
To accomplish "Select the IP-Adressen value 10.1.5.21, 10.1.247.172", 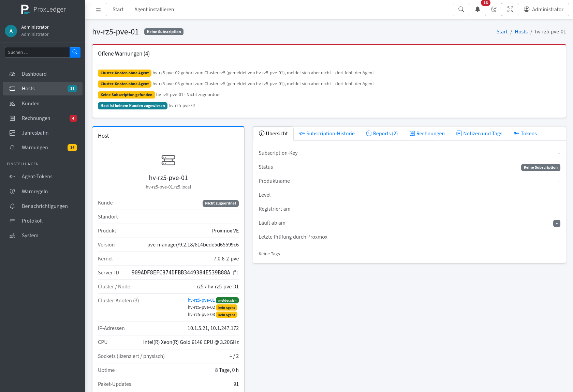I will (x=213, y=328).
